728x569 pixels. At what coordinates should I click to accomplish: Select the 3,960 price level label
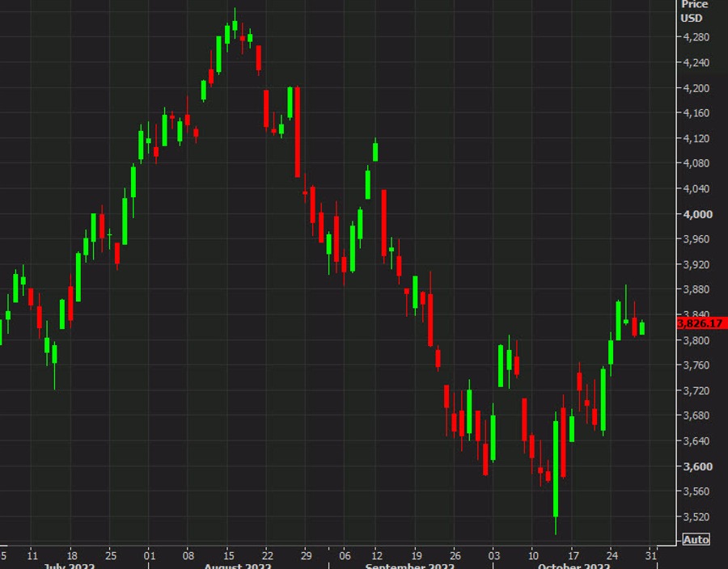pos(696,239)
